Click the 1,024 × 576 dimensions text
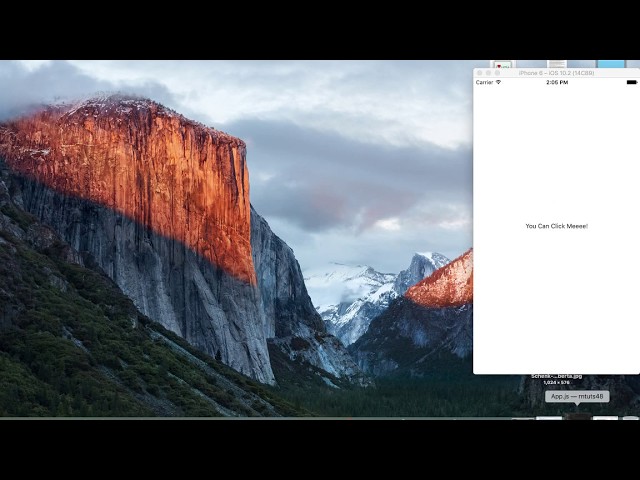This screenshot has width=640, height=480. click(x=556, y=382)
